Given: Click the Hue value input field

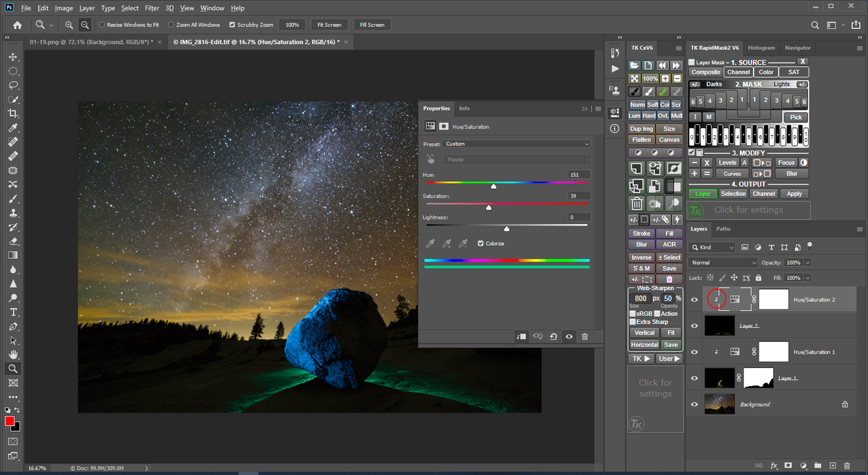Looking at the screenshot, I should [x=579, y=174].
